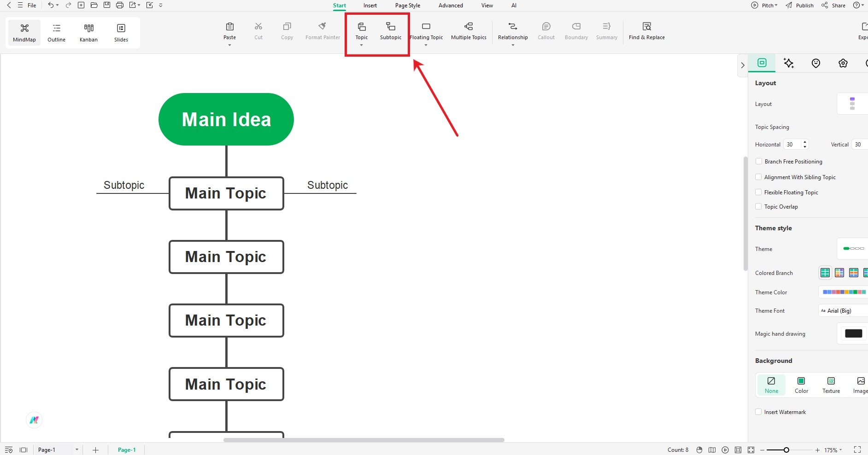868x455 pixels.
Task: Switch to the Page Style tab
Action: coord(408,6)
